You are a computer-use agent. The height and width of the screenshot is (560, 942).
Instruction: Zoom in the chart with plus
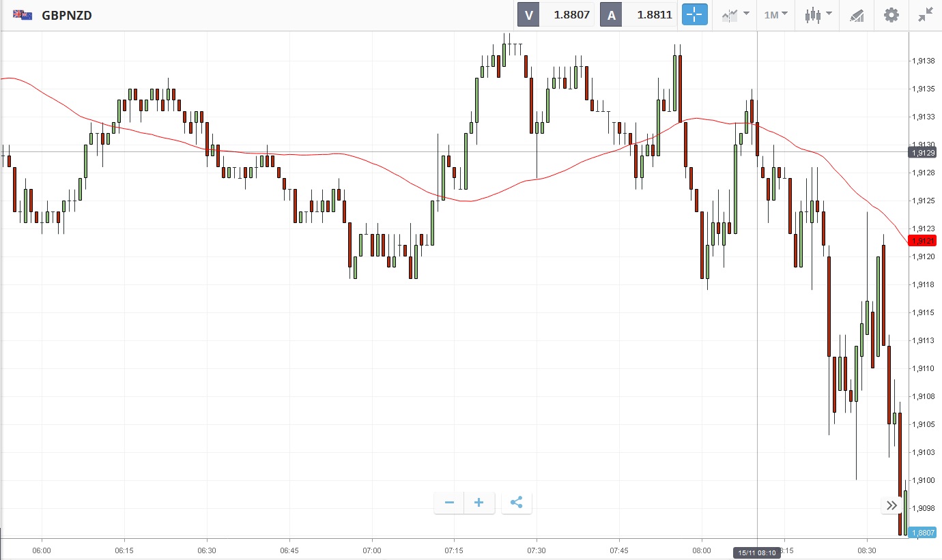[479, 503]
